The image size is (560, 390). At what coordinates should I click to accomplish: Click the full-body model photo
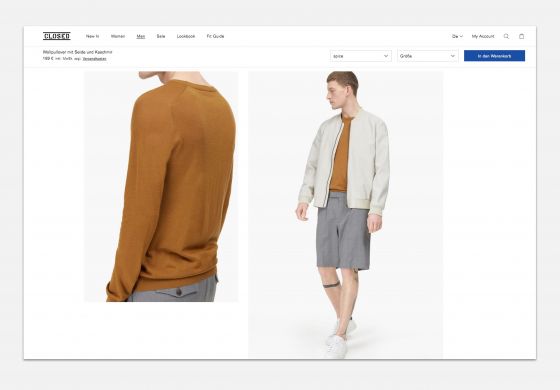point(345,214)
